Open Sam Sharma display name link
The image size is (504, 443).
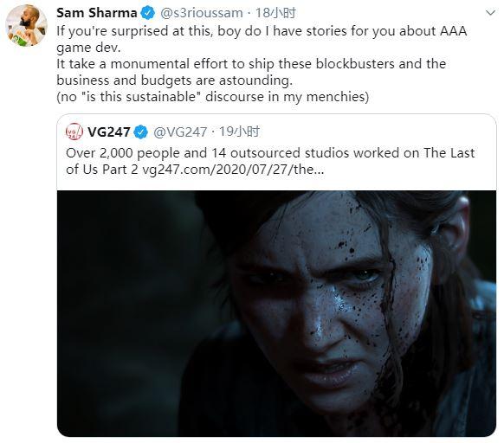point(97,13)
